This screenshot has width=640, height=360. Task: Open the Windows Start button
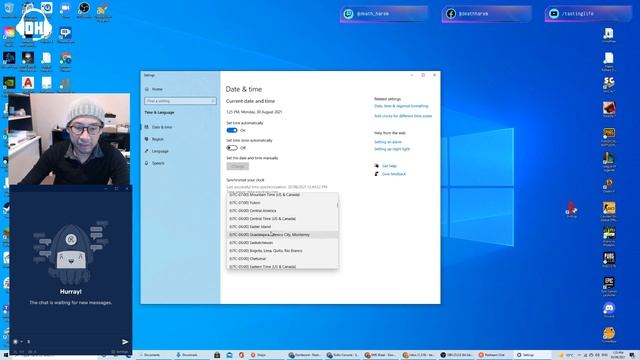pos(5,355)
